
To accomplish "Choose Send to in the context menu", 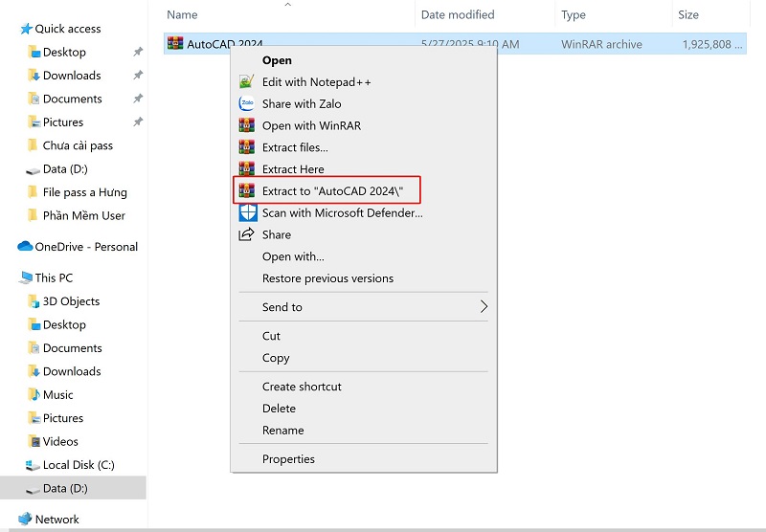I will (x=282, y=306).
